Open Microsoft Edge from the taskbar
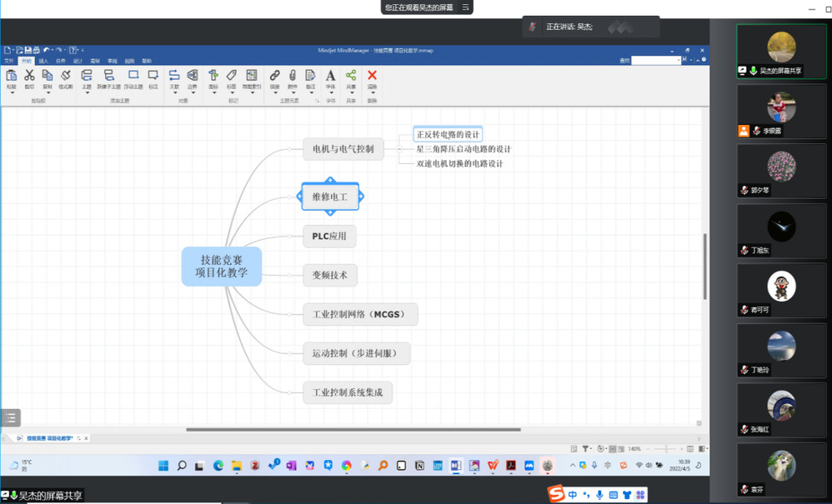This screenshot has height=504, width=832. pos(218,466)
